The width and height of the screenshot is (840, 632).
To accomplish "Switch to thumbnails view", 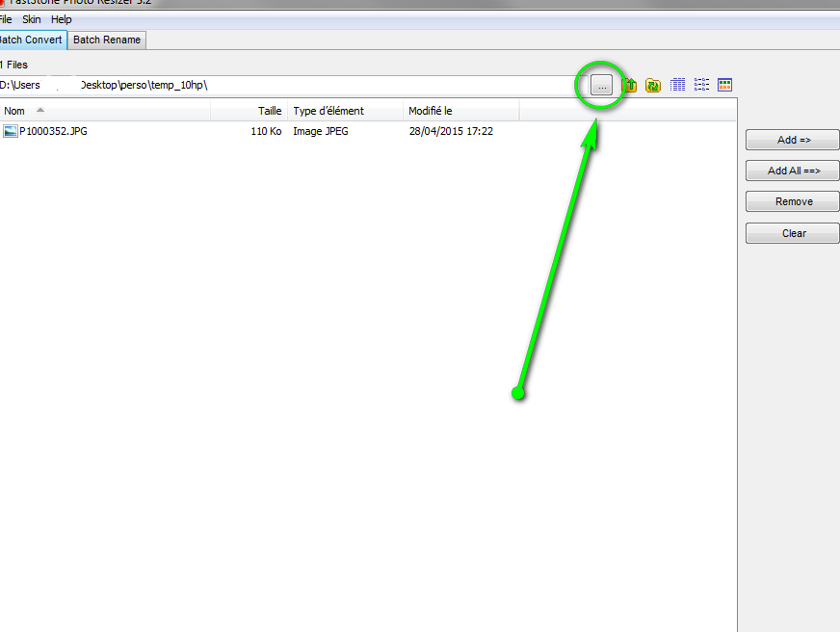I will pos(725,85).
